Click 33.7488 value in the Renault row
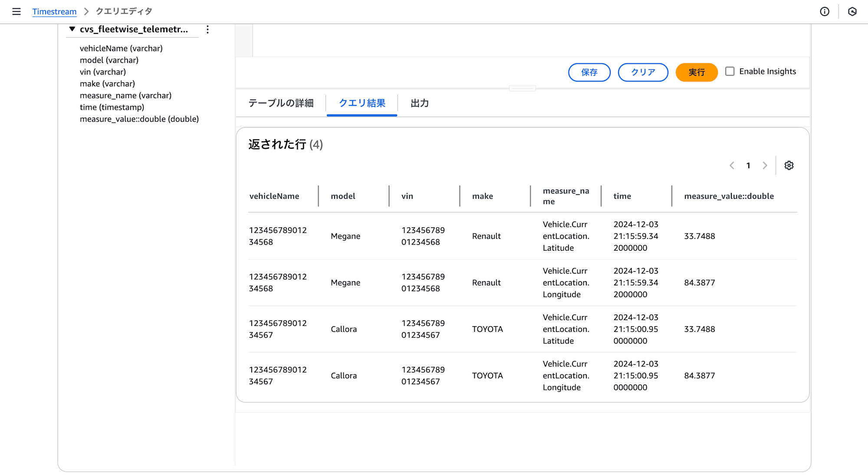The height and width of the screenshot is (475, 868). pyautogui.click(x=700, y=236)
